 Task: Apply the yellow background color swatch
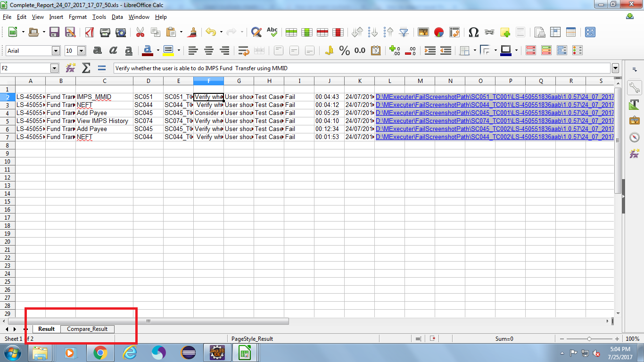[168, 50]
